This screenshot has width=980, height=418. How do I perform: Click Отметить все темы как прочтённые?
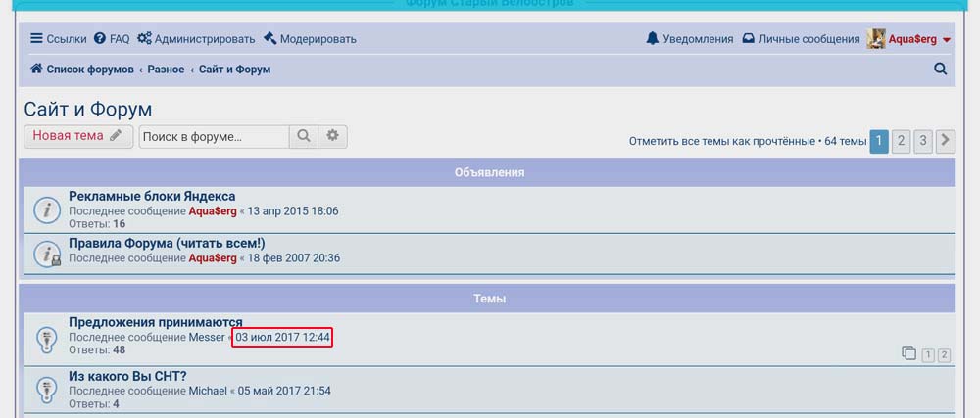tap(721, 142)
